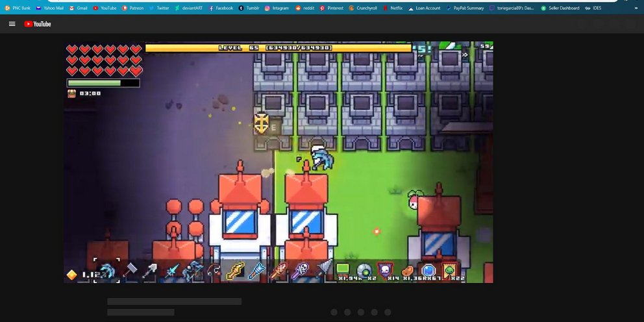The image size is (644, 322).
Task: Open the Netflix bookmark
Action: tap(392, 8)
